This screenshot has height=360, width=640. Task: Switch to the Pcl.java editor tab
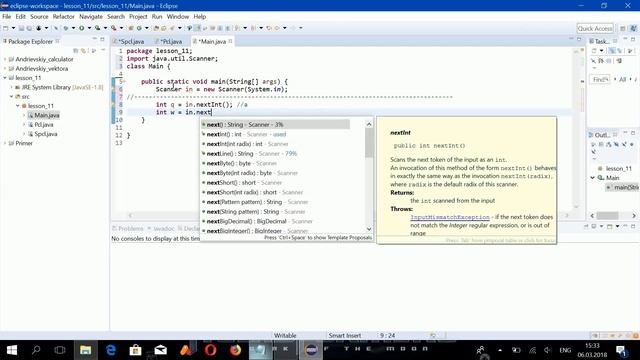[x=170, y=42]
